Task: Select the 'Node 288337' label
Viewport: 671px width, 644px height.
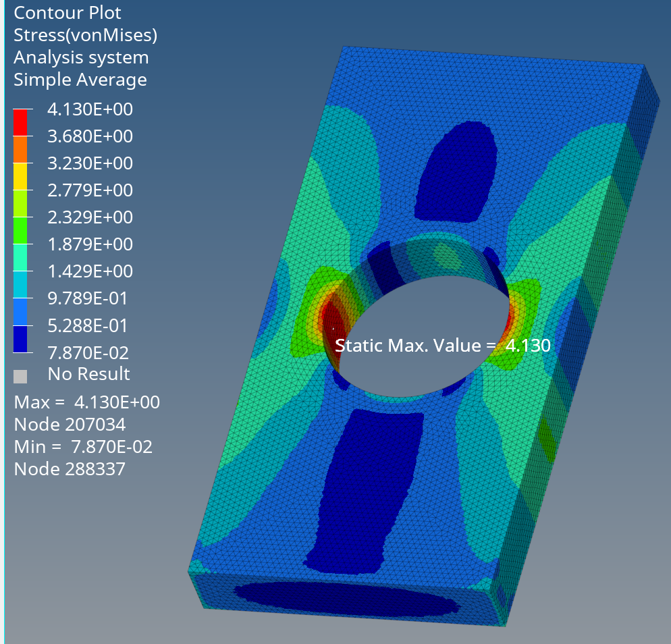Action: (x=70, y=469)
